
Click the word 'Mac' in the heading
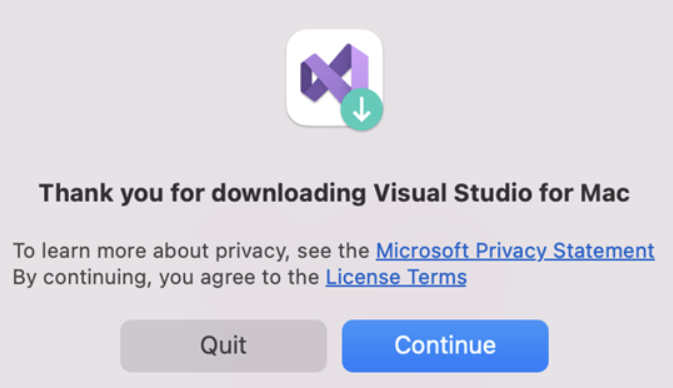605,193
